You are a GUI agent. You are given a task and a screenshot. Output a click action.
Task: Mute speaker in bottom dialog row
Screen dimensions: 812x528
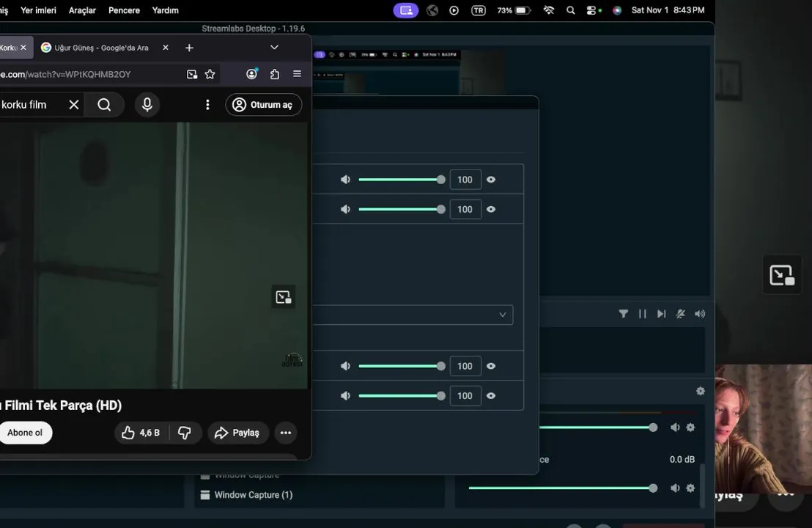(345, 396)
